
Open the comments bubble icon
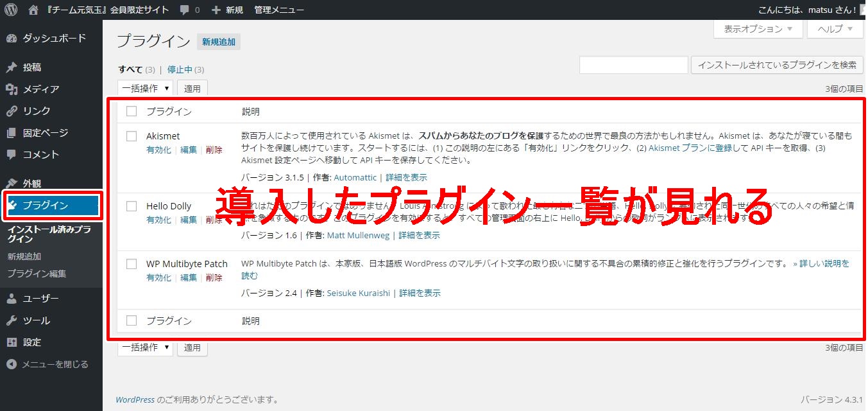(185, 10)
